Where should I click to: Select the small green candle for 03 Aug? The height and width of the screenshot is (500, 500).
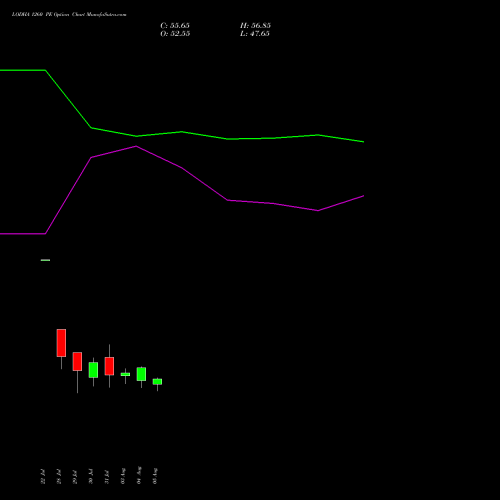[x=125, y=374]
